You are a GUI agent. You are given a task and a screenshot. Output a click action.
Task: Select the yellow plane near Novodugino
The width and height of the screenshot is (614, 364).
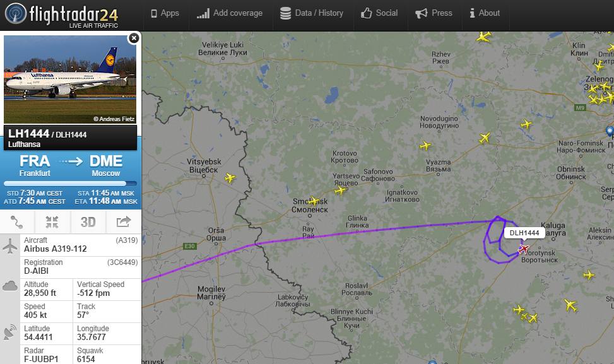coord(425,146)
